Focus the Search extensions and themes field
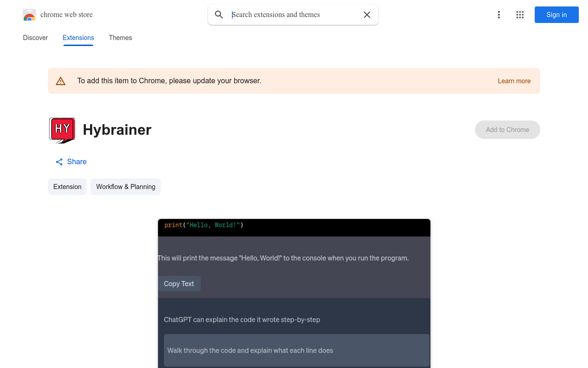The image size is (588, 368). [294, 15]
